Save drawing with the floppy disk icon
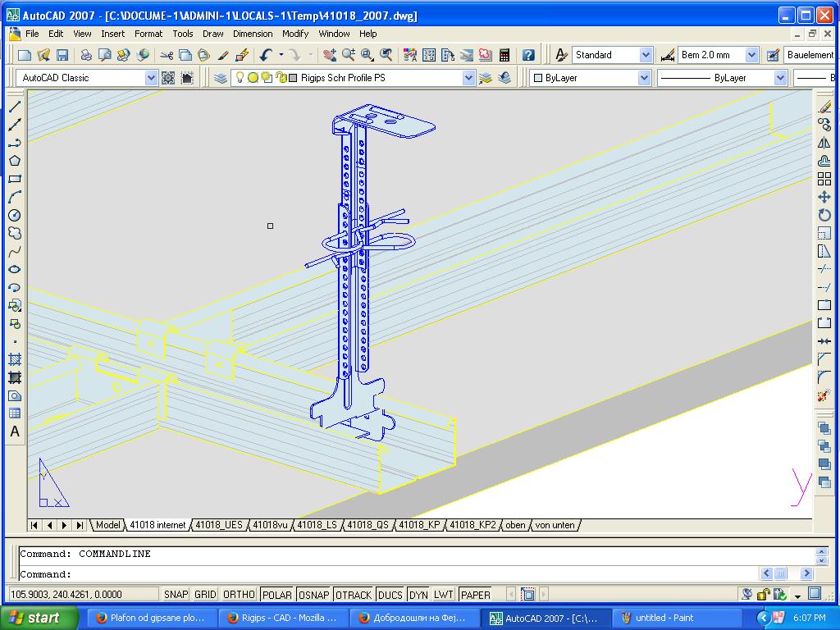 coord(62,55)
